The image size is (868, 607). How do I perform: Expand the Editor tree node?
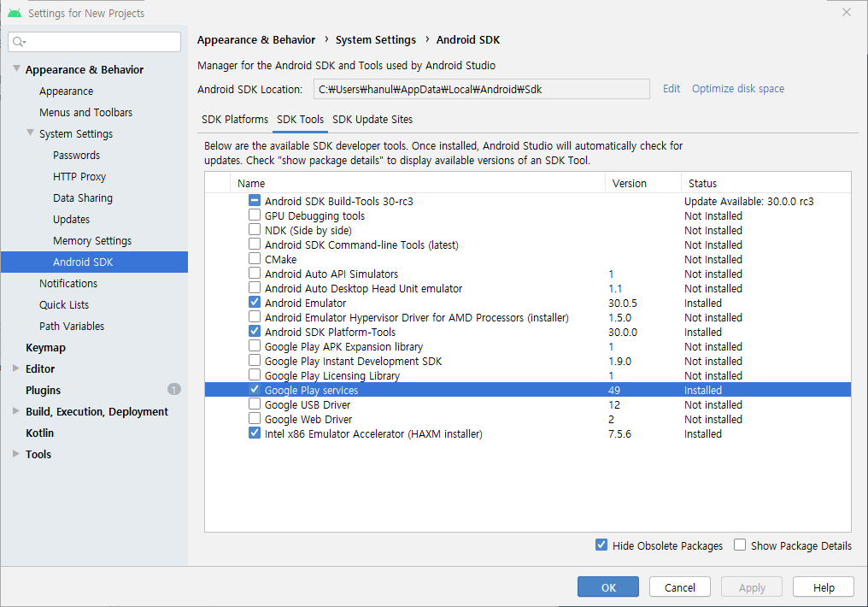pos(16,368)
